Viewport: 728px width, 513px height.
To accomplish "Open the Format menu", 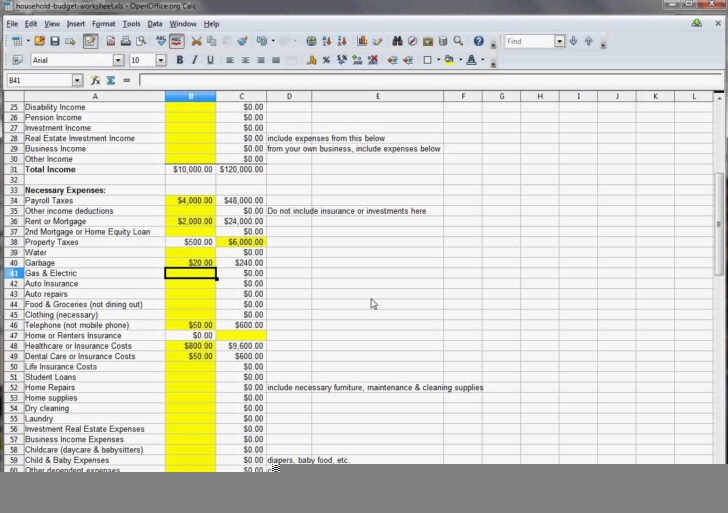I will coord(103,23).
